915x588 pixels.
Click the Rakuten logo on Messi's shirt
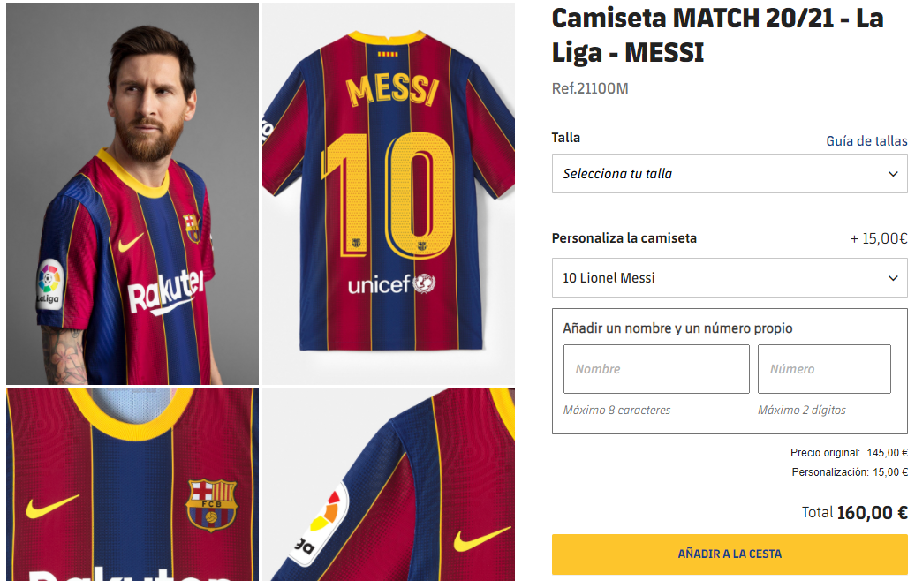click(165, 291)
